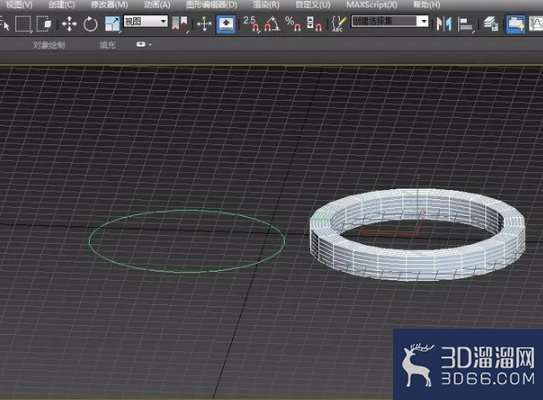Activate the Select and Manipulate tool
The height and width of the screenshot is (400, 543).
[x=204, y=24]
